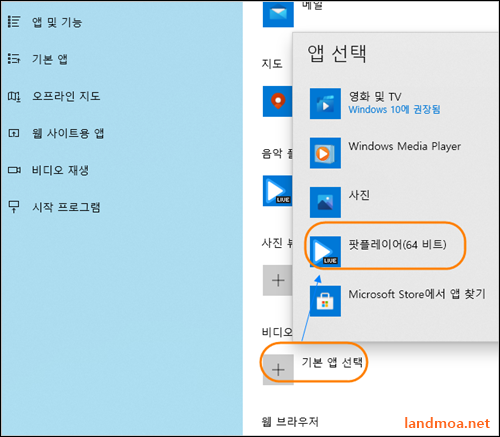The height and width of the screenshot is (437, 500).
Task: Open 기본 앱 in sidebar
Action: [50, 59]
